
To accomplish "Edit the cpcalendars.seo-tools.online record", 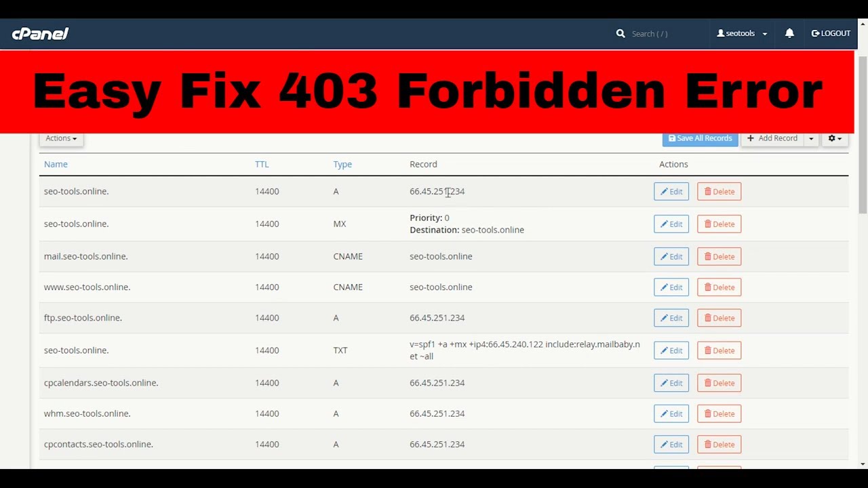I will click(671, 383).
